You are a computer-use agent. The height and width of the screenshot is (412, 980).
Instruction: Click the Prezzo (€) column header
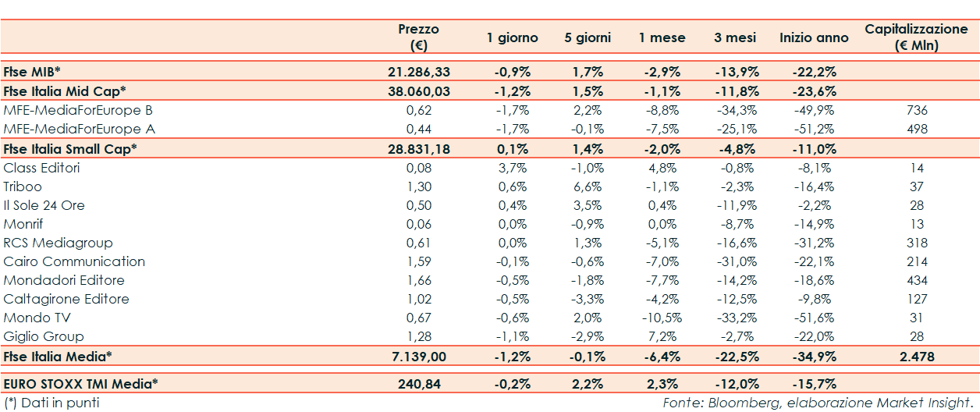tap(419, 37)
